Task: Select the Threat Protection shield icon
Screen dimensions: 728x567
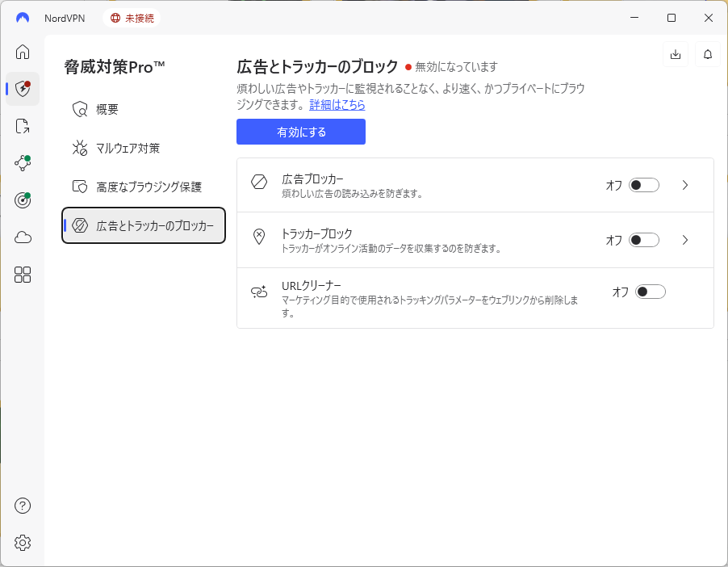Action: [x=23, y=89]
